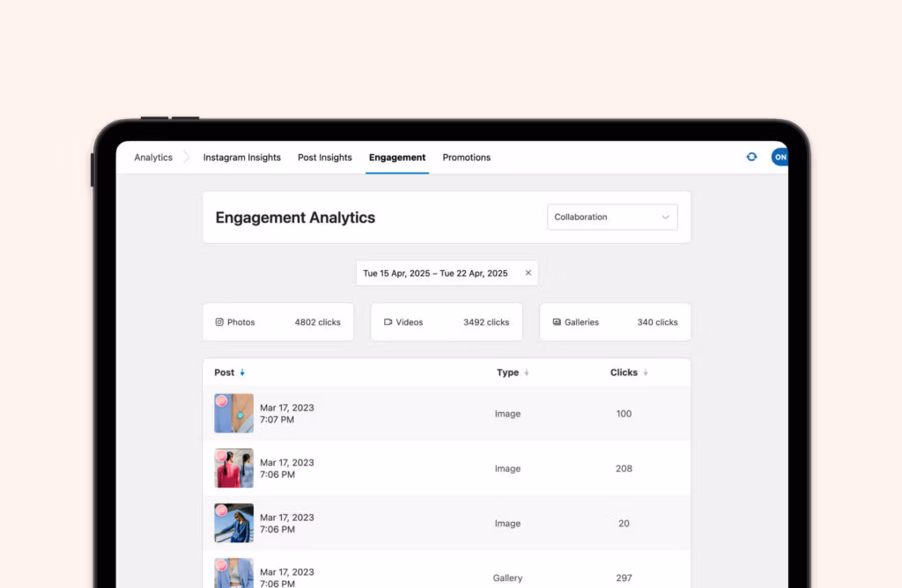Viewport: 902px width, 588px height.
Task: View the Instagram Insights tab
Action: click(241, 157)
